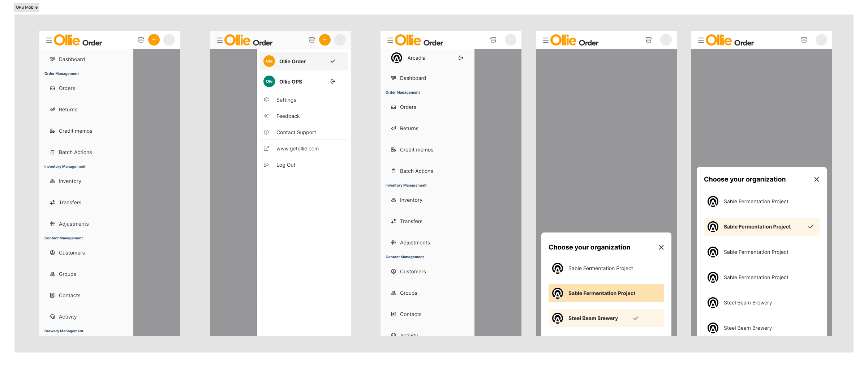Screen dimensions: 868x367
Task: Click the orange Ollie Order logo badge in the menu
Action: [269, 61]
